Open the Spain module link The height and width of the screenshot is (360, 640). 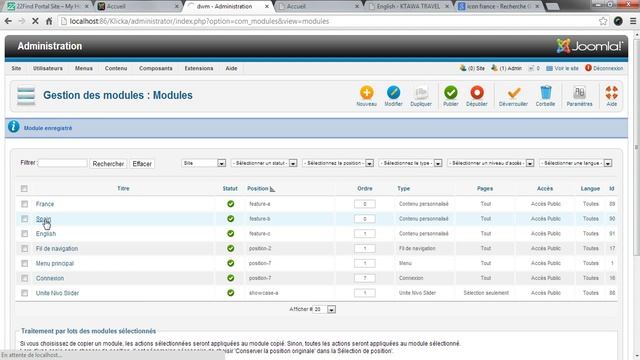click(43, 219)
